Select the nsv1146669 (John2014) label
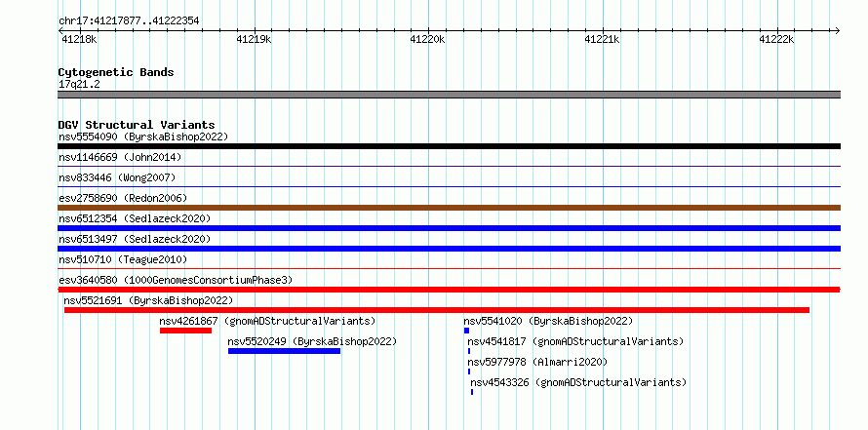The height and width of the screenshot is (430, 868). (x=120, y=157)
